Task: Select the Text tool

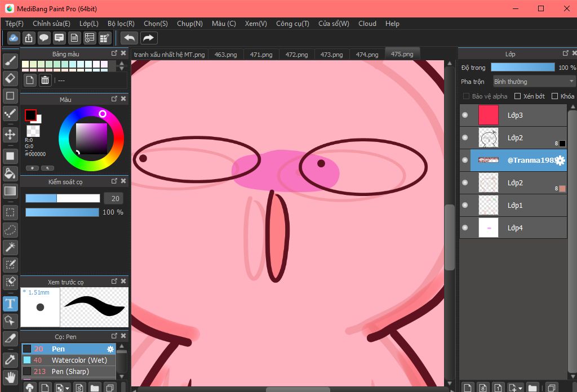Action: [10, 304]
